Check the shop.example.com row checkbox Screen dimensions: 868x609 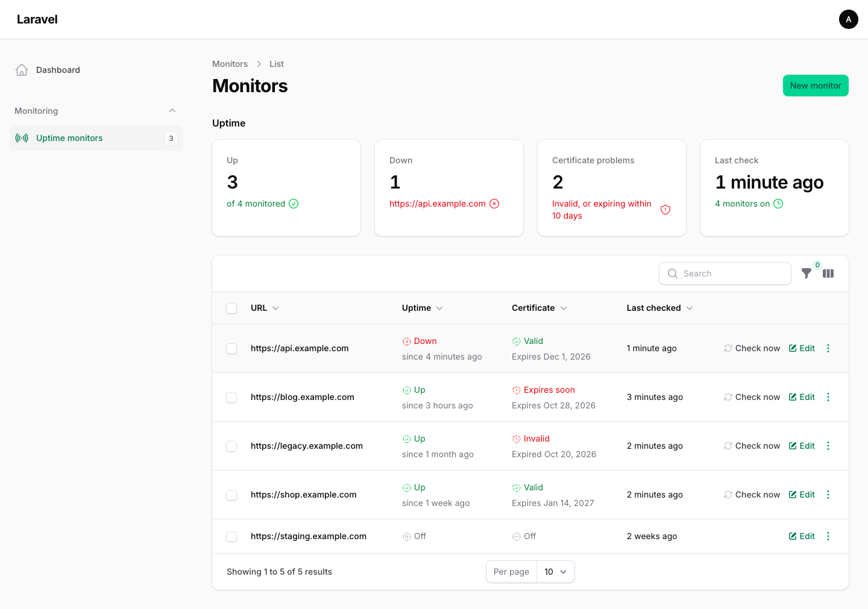tap(231, 495)
